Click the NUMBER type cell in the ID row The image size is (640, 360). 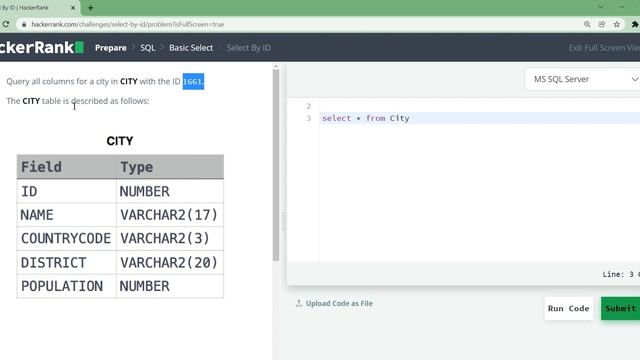pos(170,191)
